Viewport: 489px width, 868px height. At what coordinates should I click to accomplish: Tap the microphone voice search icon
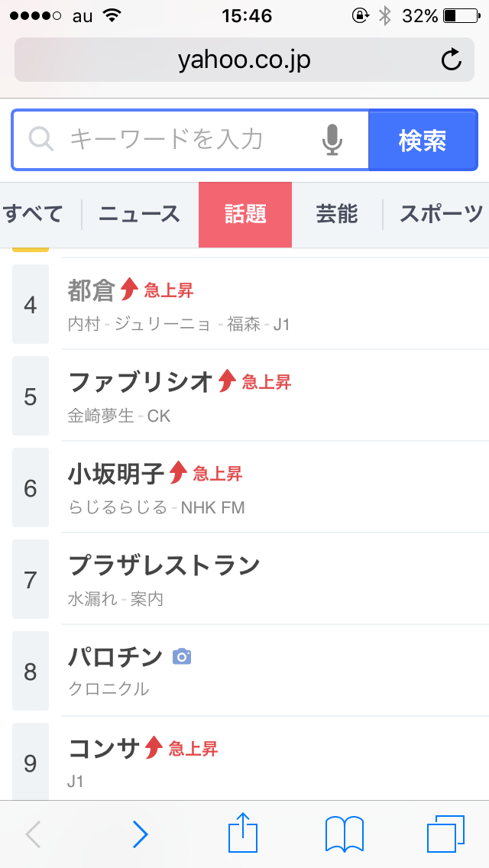[332, 140]
